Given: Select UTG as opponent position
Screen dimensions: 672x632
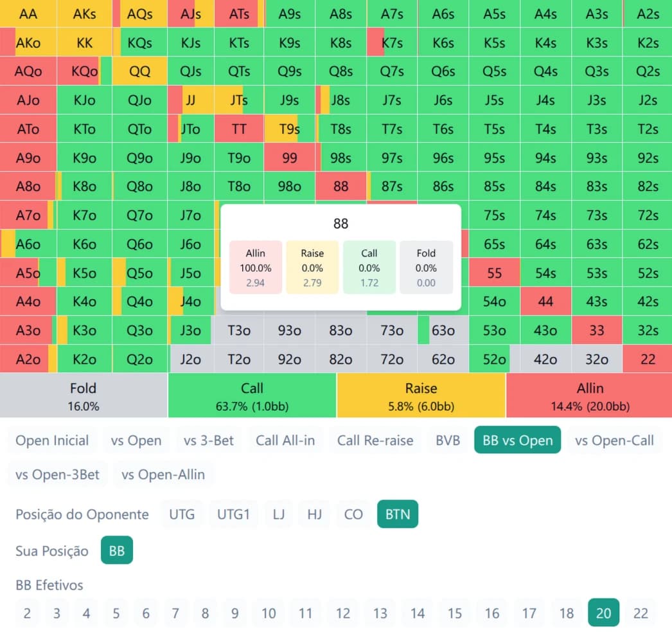Looking at the screenshot, I should coord(182,514).
